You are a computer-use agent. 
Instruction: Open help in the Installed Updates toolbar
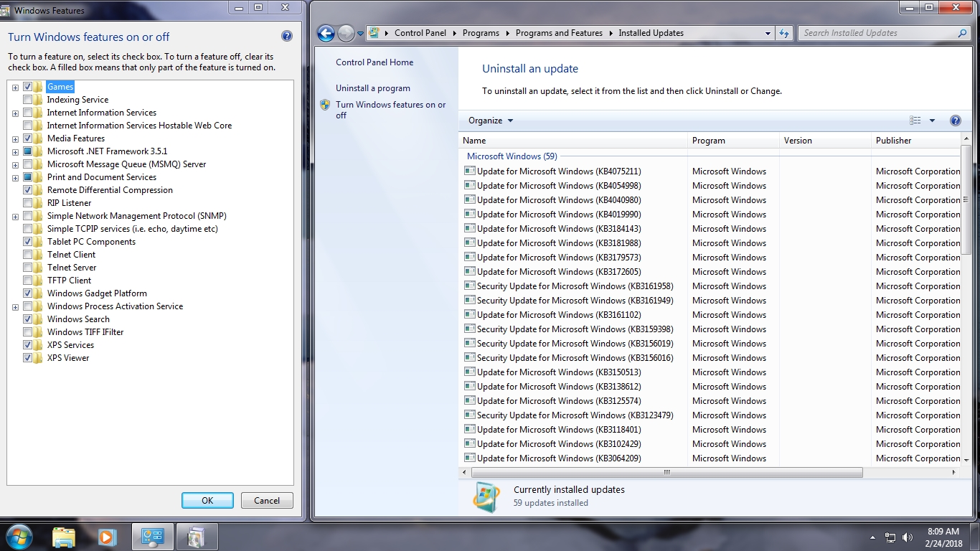[955, 121]
